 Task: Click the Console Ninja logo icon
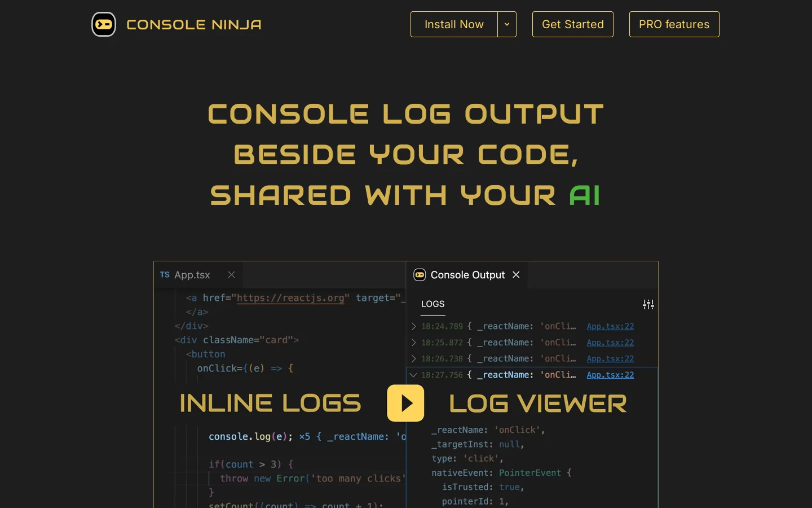pos(104,24)
